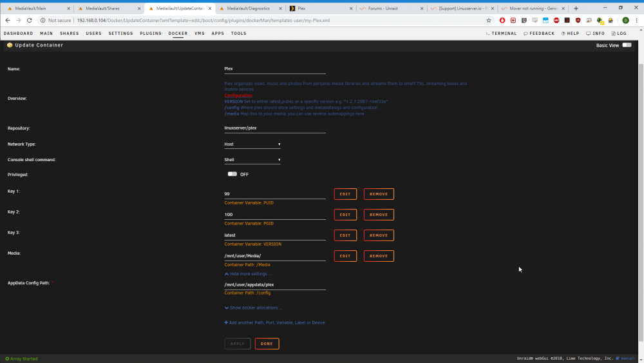Open the red Configuration link
Image resolution: width=644 pixels, height=363 pixels.
[238, 95]
